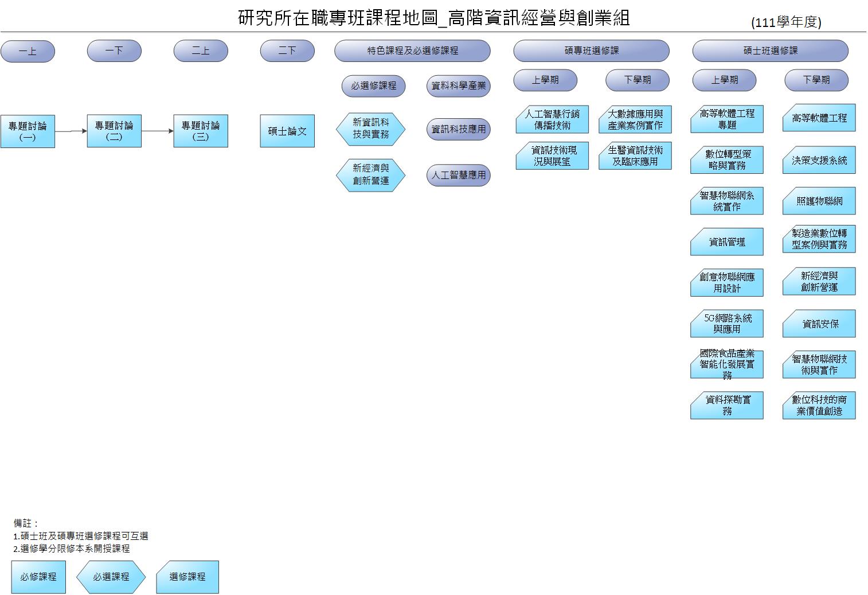This screenshot has height=595, width=868.
Task: Click the 專題討論(一) course box
Action: (x=28, y=131)
